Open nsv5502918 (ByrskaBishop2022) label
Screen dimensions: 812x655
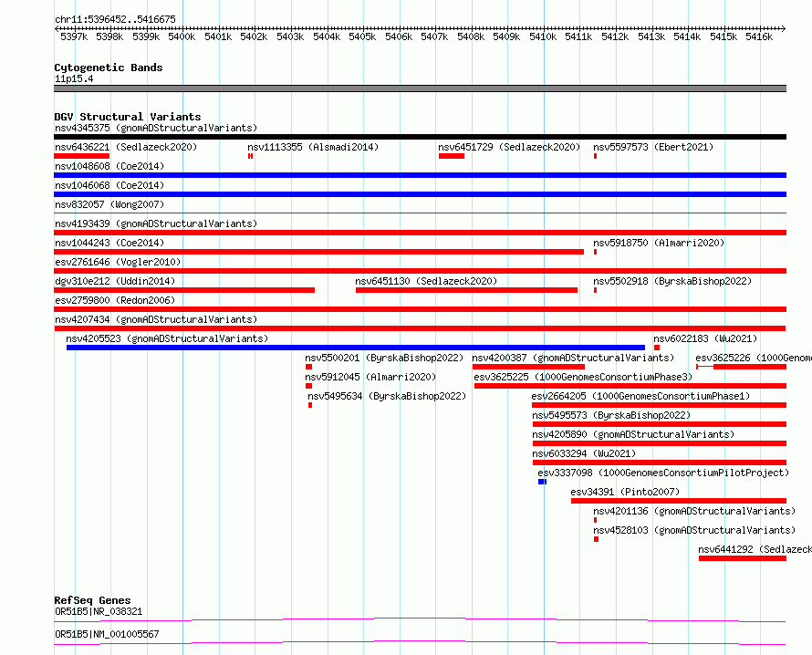click(672, 281)
